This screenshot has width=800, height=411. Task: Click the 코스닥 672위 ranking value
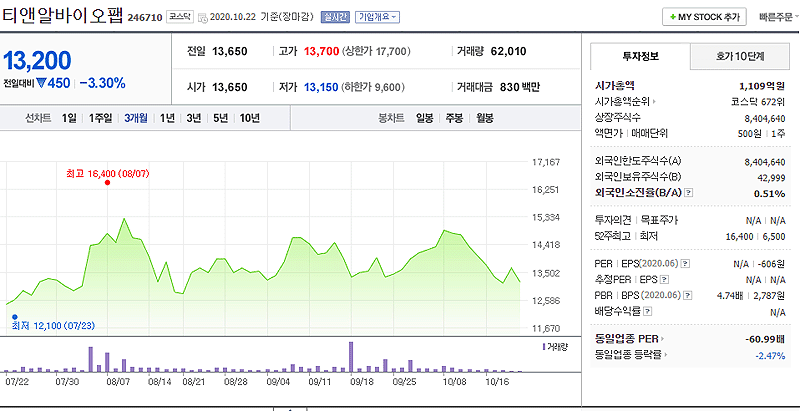[x=758, y=101]
